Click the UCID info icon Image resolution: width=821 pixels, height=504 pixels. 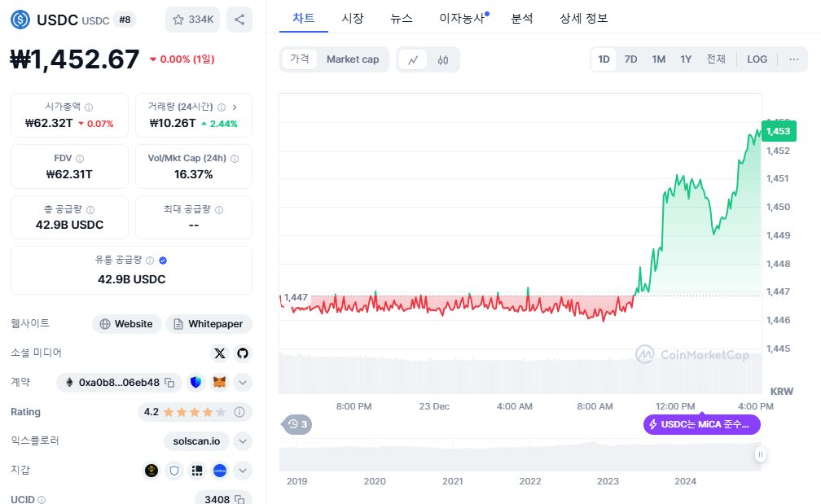point(42,500)
